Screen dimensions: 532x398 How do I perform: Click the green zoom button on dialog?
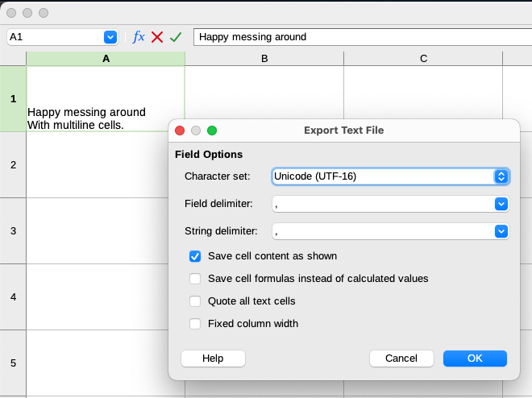coord(212,131)
